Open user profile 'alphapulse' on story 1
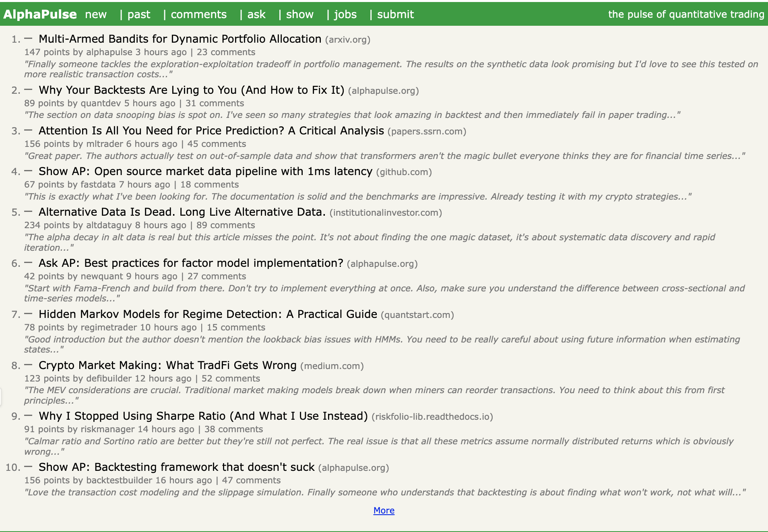The width and height of the screenshot is (768, 532). 109,52
